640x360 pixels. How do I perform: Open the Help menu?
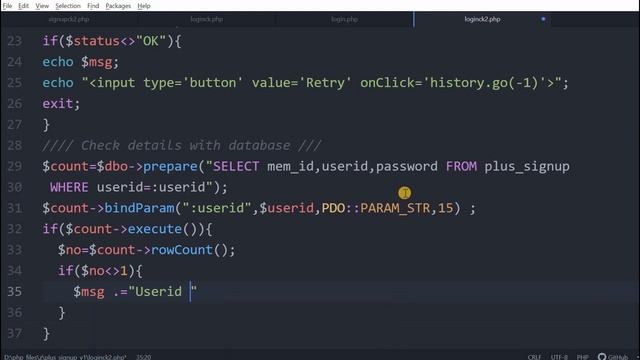[x=144, y=6]
